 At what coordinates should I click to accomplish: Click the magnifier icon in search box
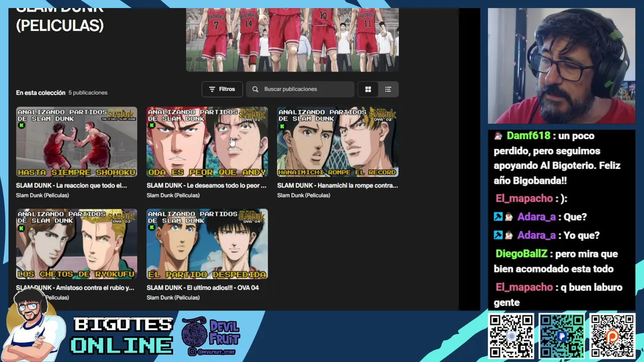point(255,89)
